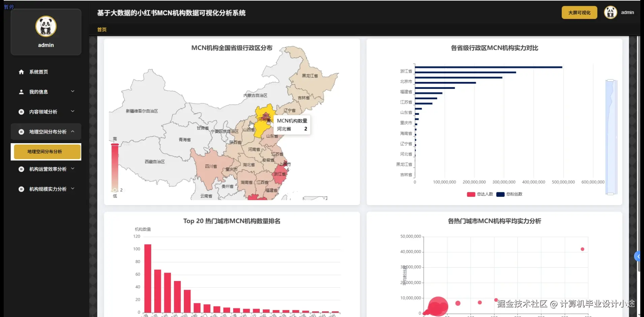
Task: Click the 大屏可视化 button
Action: [x=579, y=12]
